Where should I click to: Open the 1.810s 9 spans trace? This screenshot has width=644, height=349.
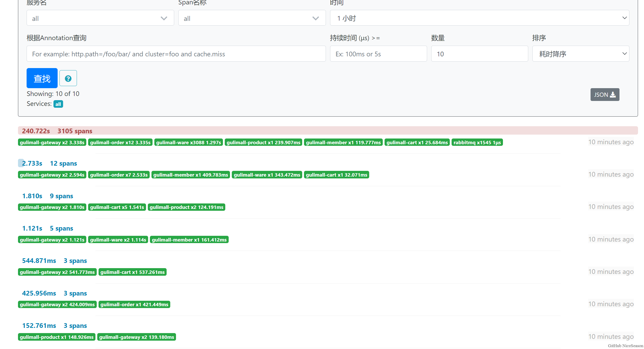point(48,196)
